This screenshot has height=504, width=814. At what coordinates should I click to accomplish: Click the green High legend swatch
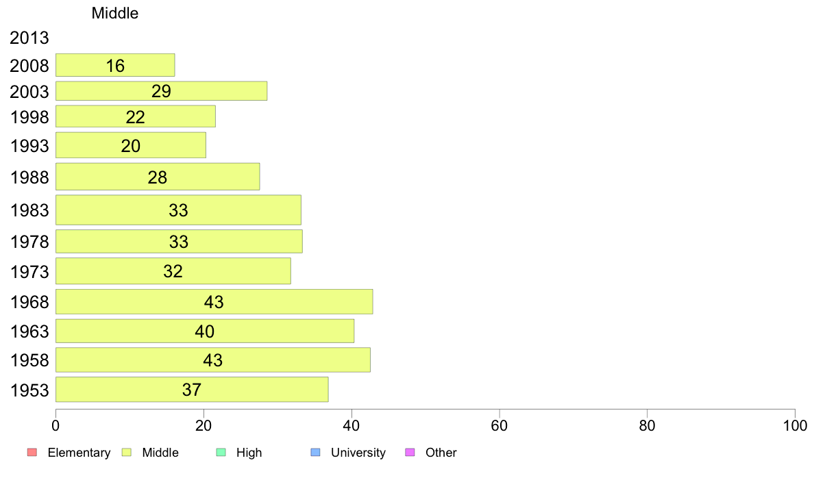coord(221,453)
